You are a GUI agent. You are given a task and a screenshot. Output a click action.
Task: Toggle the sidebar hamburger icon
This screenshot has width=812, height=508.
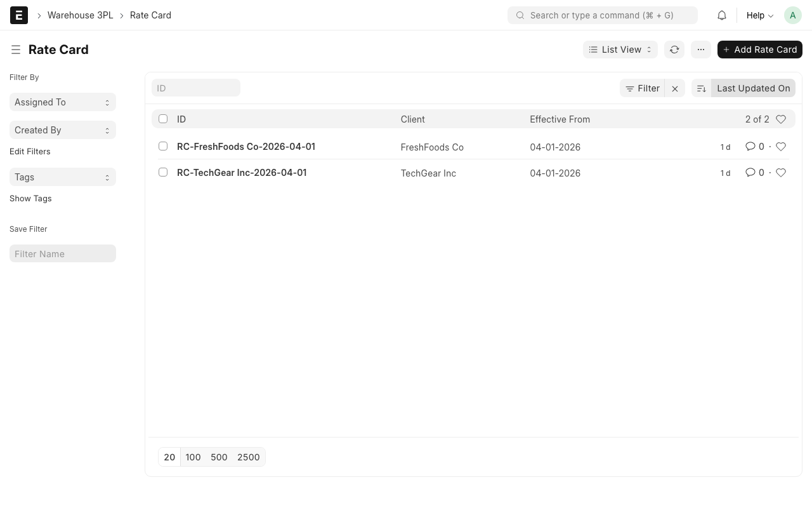pos(16,50)
